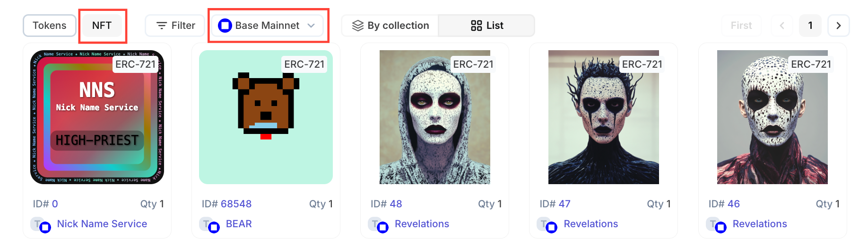The height and width of the screenshot is (249, 868).
Task: Switch to the Tokens tab
Action: click(x=49, y=26)
